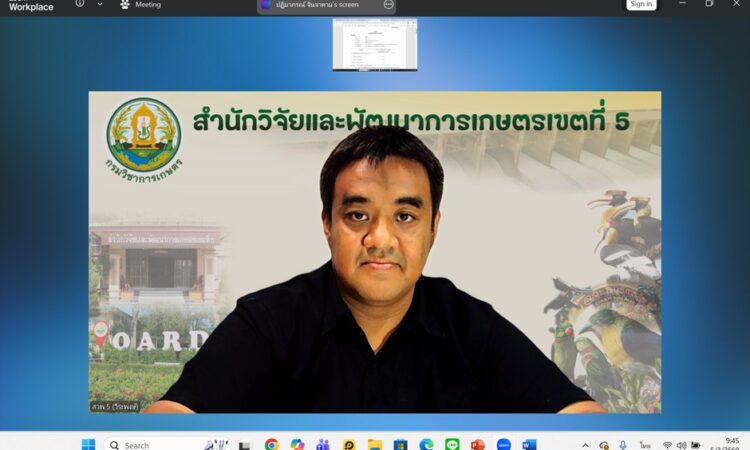Viewport: 750px width, 450px height.
Task: Open File Explorer from the taskbar
Action: tap(375, 444)
